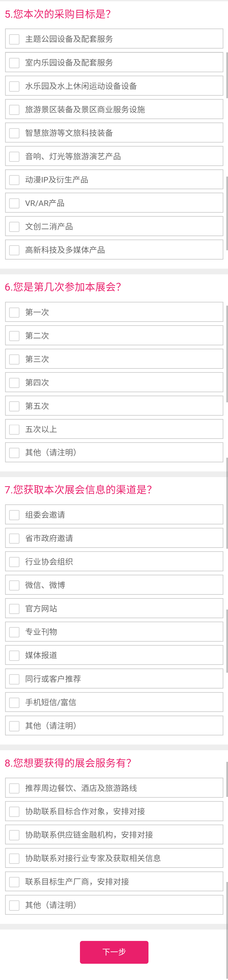Tick 组委会邀请 as information channel

point(114,515)
